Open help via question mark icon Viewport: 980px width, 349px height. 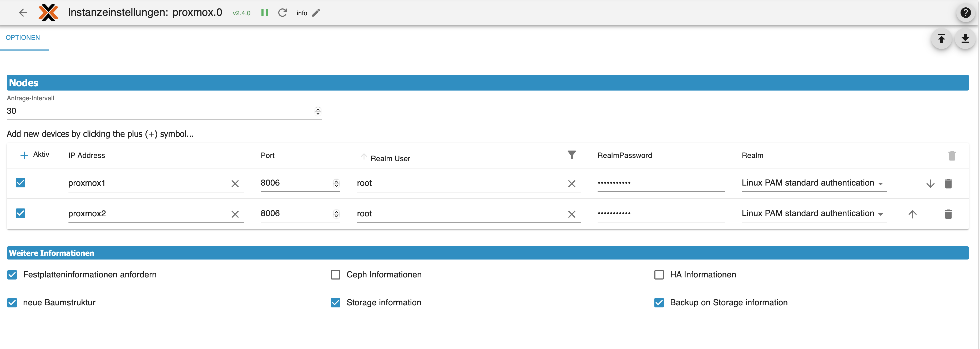(966, 13)
